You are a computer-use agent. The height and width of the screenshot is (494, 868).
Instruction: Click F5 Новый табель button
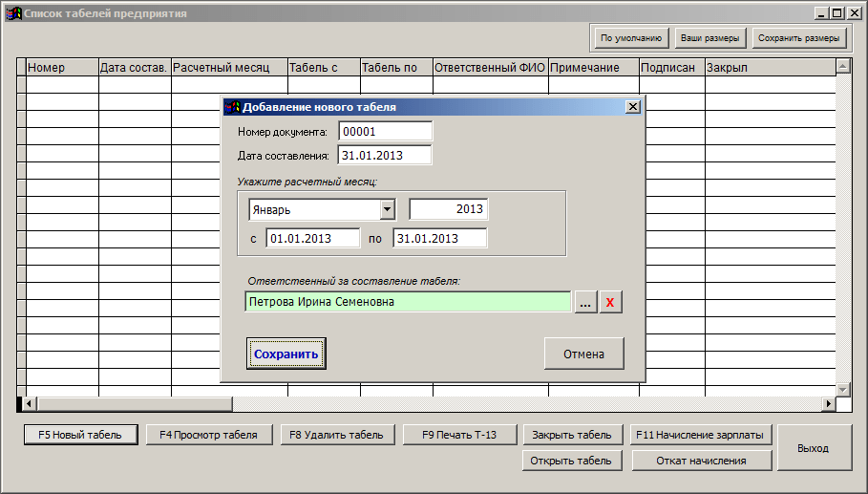coord(80,435)
